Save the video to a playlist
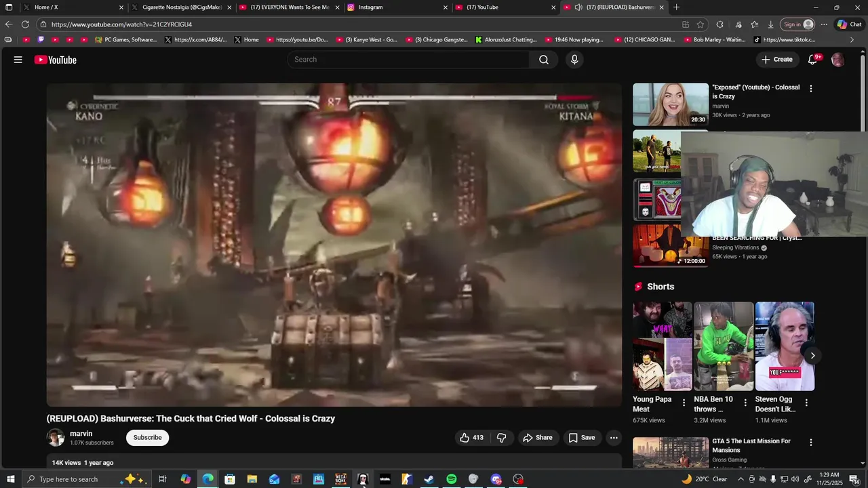This screenshot has width=868, height=488. click(x=582, y=438)
